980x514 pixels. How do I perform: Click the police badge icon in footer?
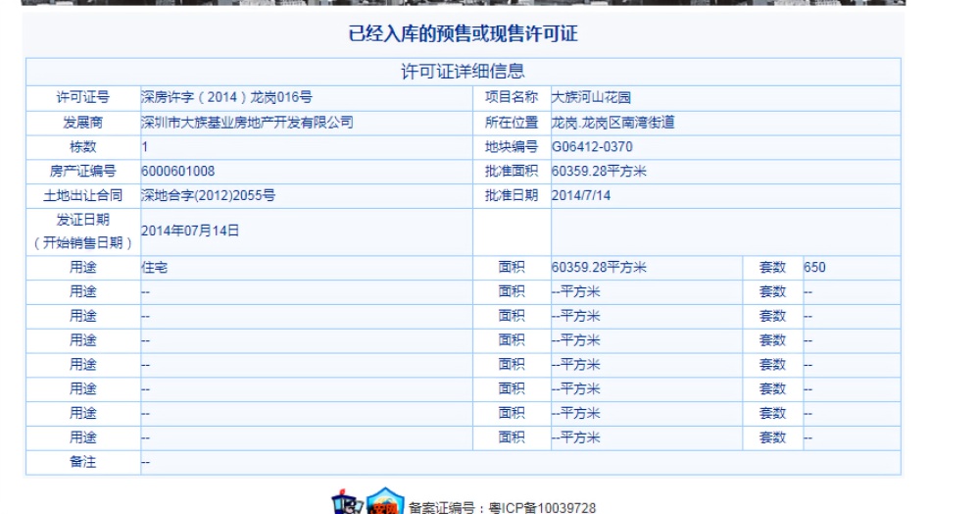pos(346,503)
